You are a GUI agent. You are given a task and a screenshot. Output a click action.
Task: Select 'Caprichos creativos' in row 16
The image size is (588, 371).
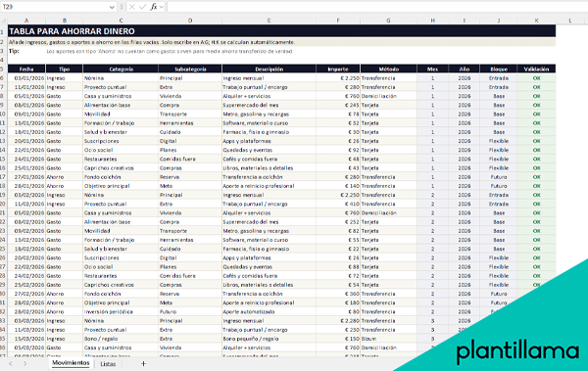121,168
